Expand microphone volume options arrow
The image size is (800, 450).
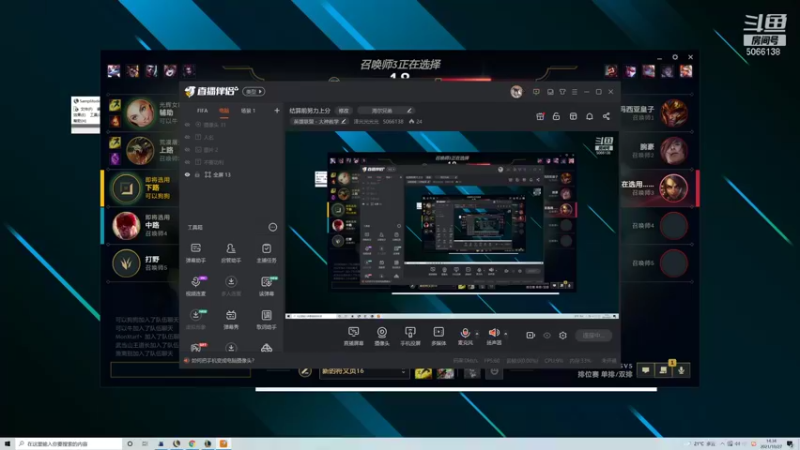point(477,334)
